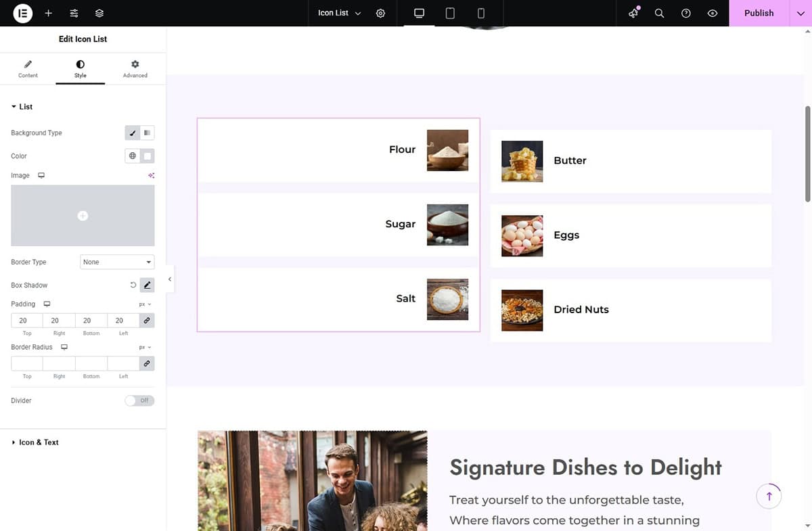This screenshot has width=812, height=531.
Task: Select gradient background type
Action: tap(148, 133)
